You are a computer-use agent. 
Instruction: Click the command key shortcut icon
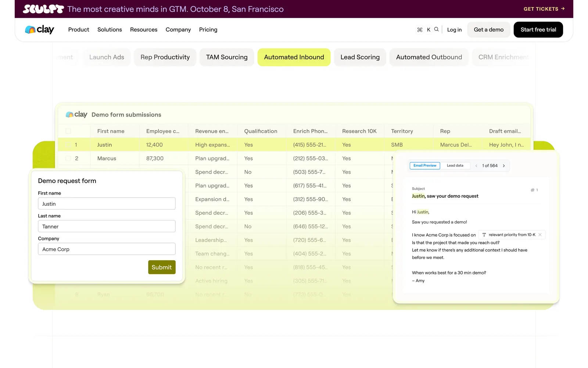tap(420, 30)
